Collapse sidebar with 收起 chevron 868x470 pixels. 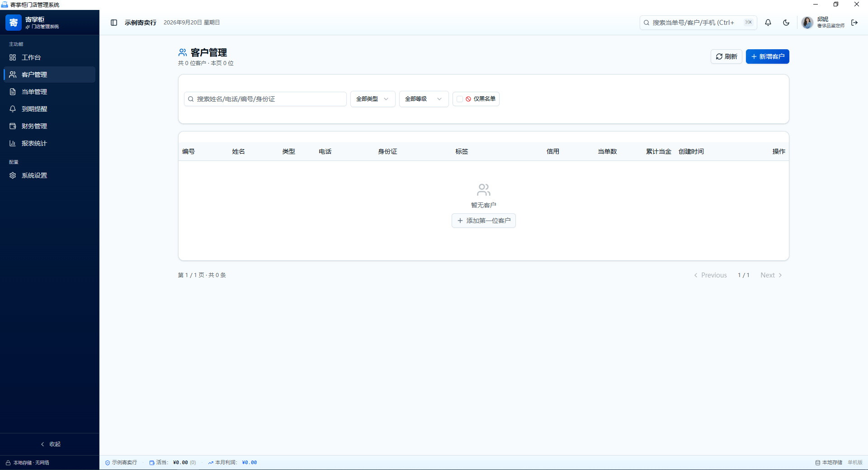coord(50,444)
